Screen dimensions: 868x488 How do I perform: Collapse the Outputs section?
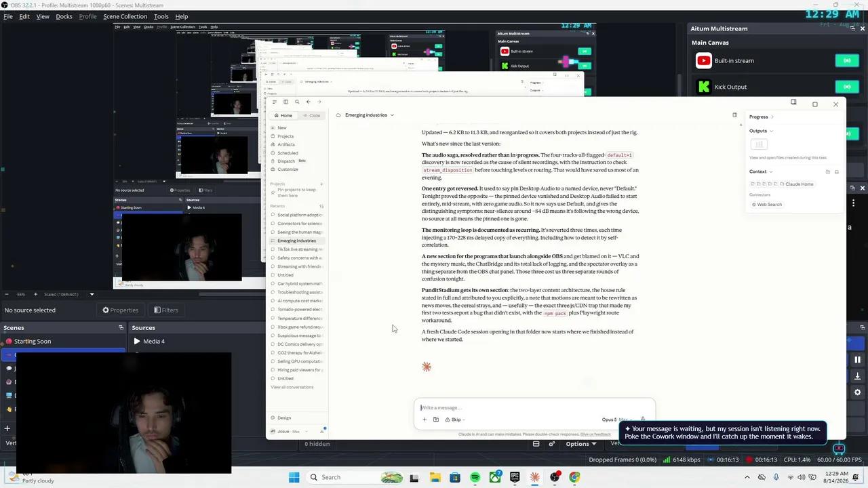click(760, 131)
